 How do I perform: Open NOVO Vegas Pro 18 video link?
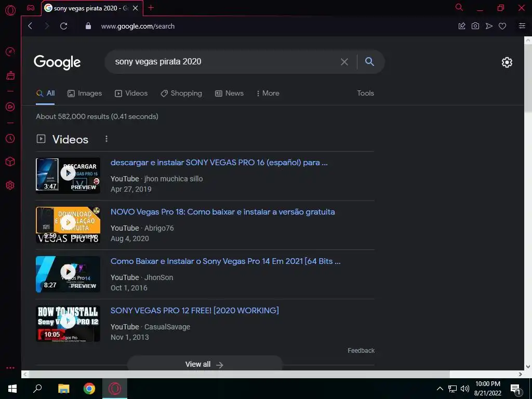(222, 212)
